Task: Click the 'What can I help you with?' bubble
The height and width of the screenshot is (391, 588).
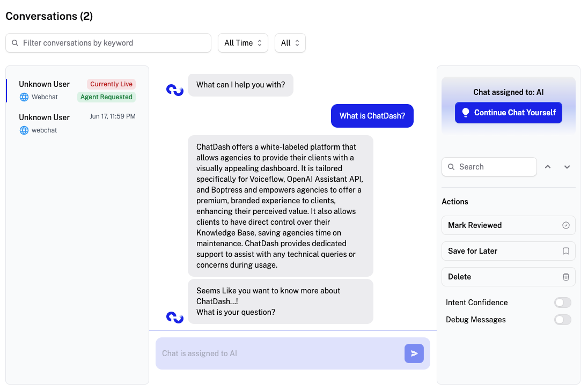Action: click(x=241, y=85)
